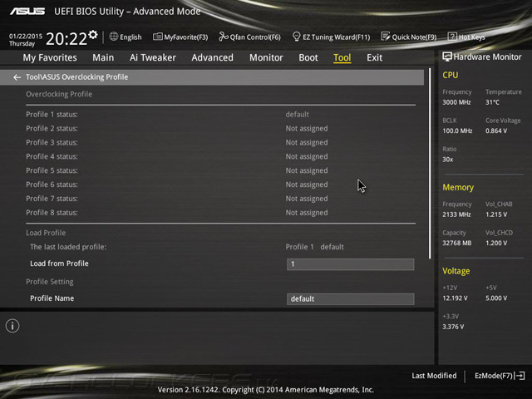Select the Profile 5 status row label
The image size is (532, 399).
(x=52, y=170)
